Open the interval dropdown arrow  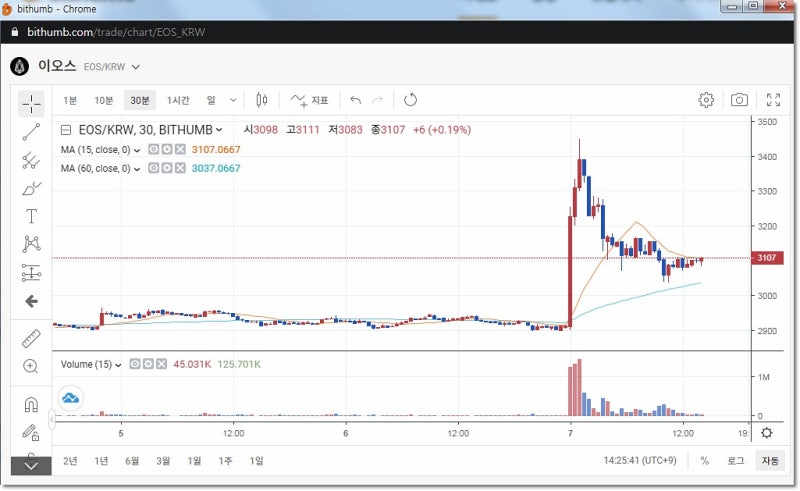[233, 100]
